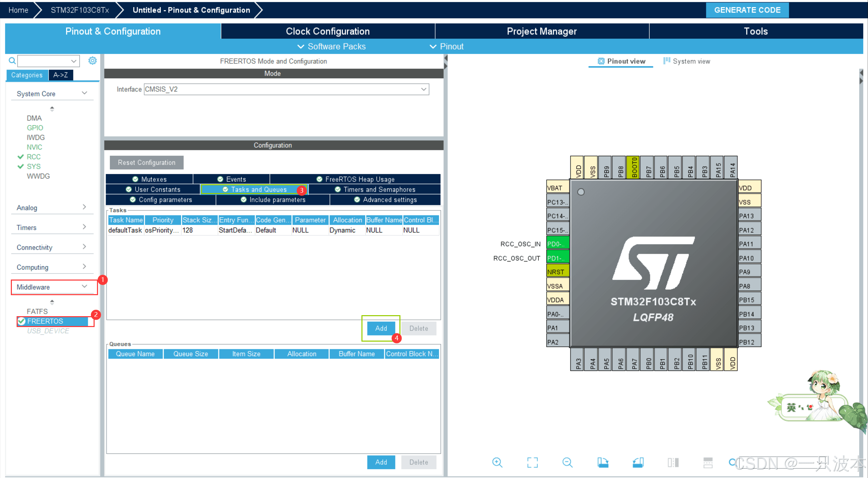
Task: Open the FreeRTOS Heap Usage tab
Action: [x=355, y=179]
